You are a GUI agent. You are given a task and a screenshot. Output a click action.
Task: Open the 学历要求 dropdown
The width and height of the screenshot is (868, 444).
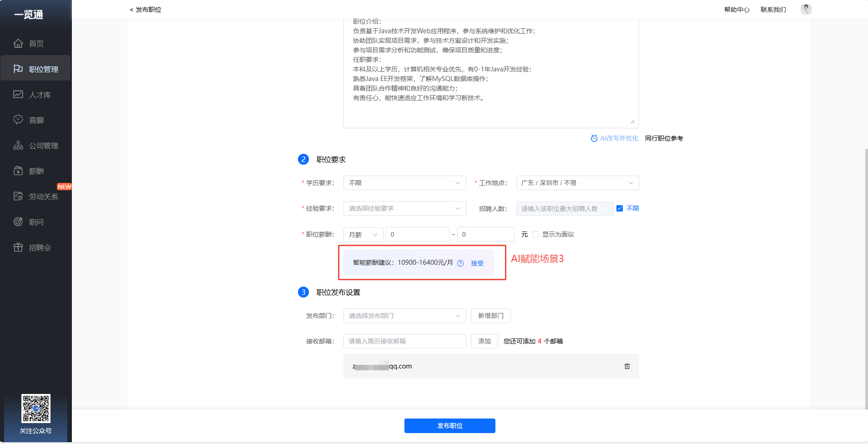coord(405,183)
